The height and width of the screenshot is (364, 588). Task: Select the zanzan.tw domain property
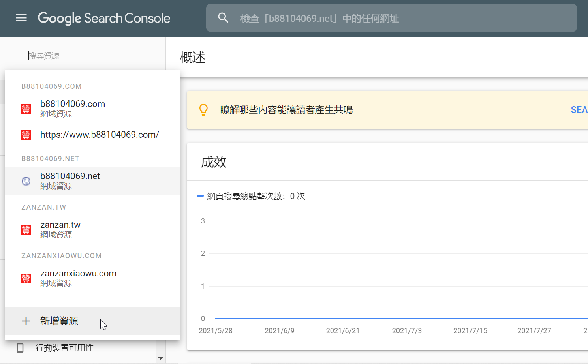[92, 229]
